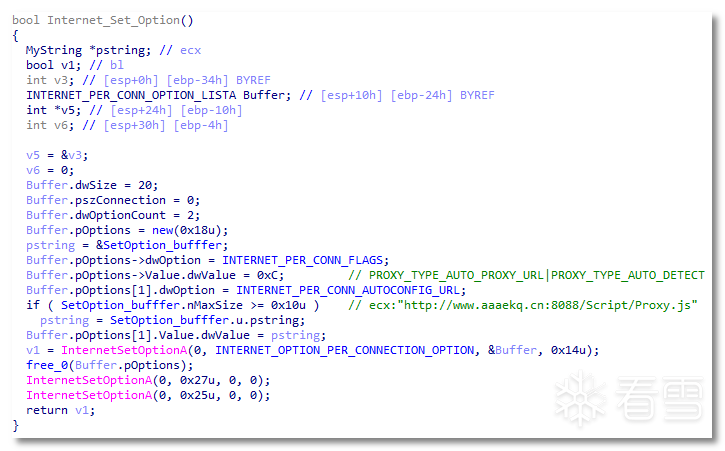Click the '// bl' register comment
The image size is (725, 451).
coord(106,65)
